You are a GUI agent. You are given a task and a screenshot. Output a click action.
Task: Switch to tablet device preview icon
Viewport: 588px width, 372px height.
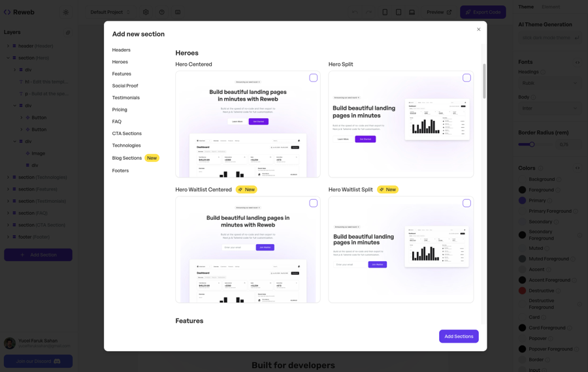pos(399,12)
